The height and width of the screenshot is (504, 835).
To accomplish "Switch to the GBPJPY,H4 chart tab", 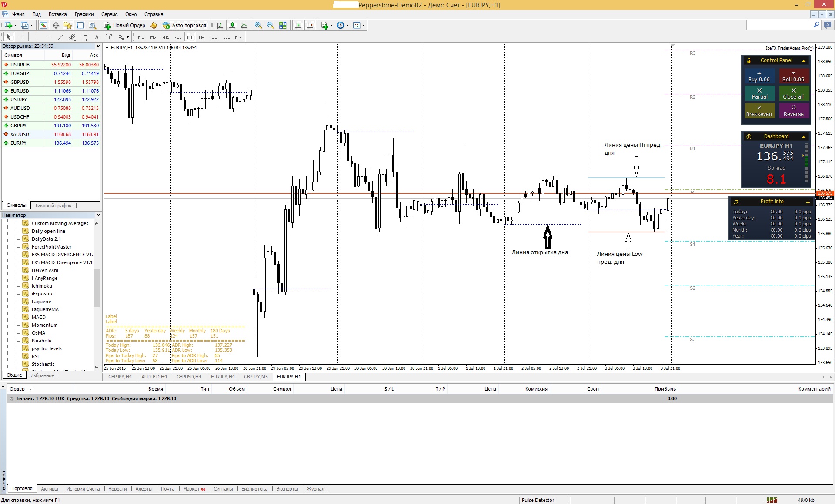I will 120,377.
